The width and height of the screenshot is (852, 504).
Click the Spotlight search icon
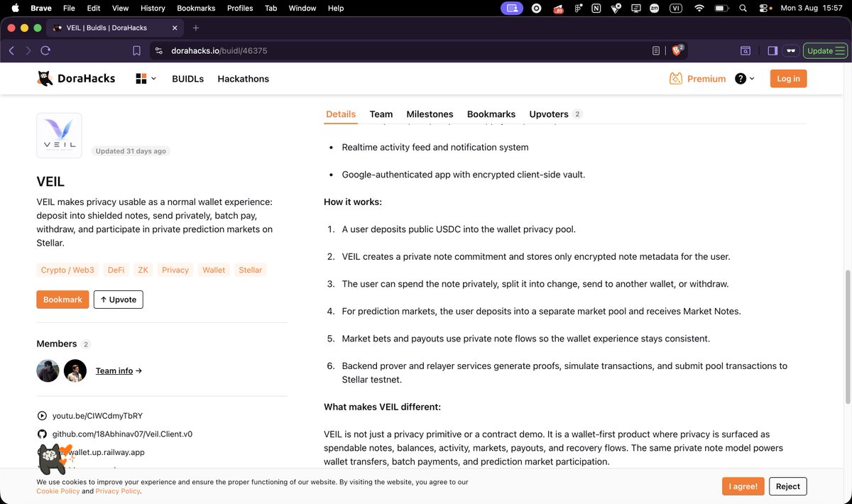(743, 8)
